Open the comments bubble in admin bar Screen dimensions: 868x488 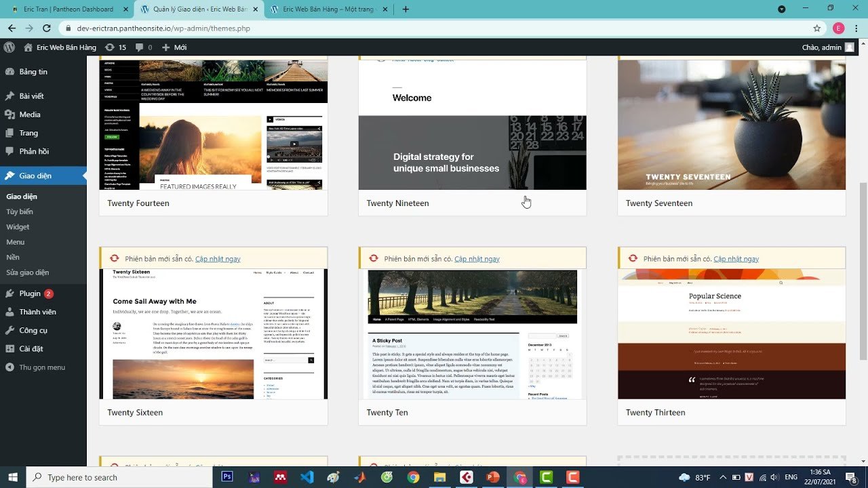(x=144, y=47)
